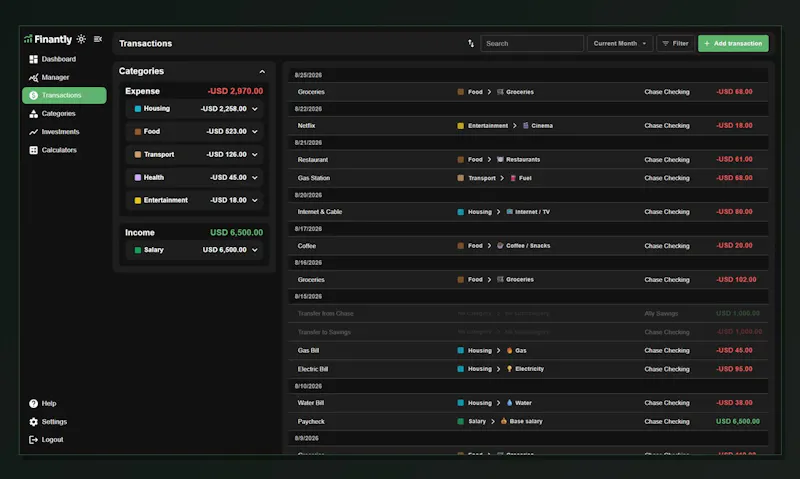This screenshot has height=479, width=800.
Task: Expand the Entertainment category chevron
Action: 255,200
